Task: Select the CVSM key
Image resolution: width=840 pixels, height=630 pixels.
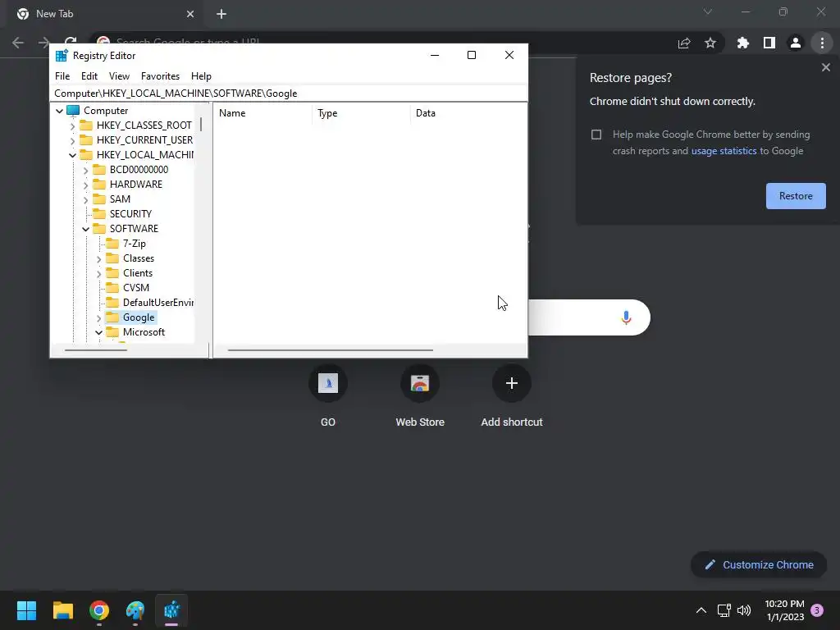Action: (x=135, y=288)
